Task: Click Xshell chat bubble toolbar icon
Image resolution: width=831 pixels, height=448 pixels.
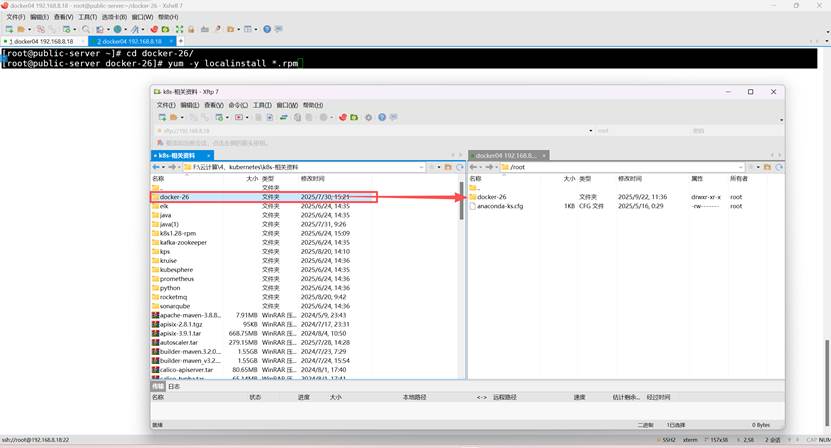Action: click(x=279, y=29)
